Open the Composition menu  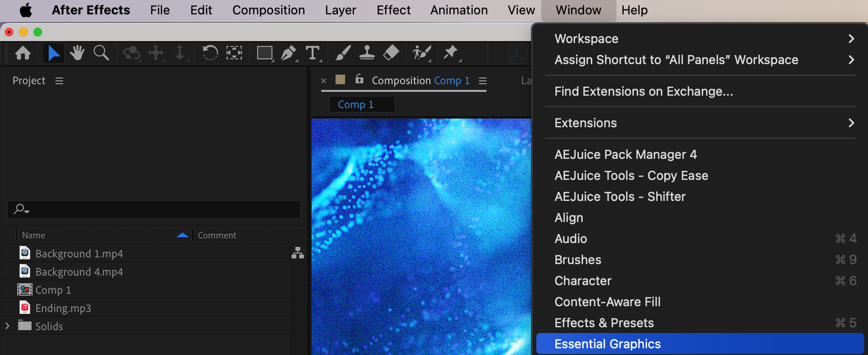pos(269,10)
